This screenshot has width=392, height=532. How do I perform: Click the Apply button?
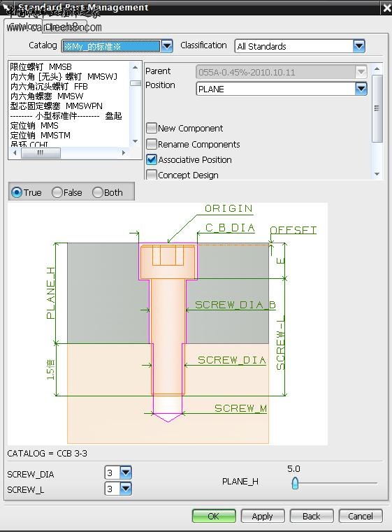coord(263,516)
